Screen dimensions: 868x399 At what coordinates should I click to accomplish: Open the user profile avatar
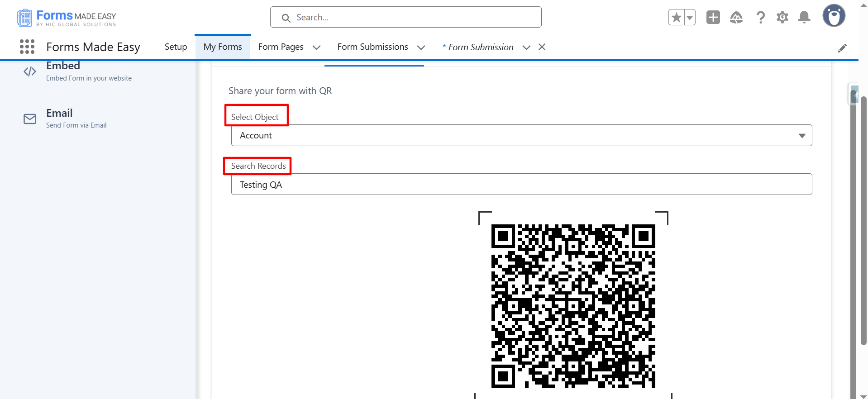coord(834,16)
